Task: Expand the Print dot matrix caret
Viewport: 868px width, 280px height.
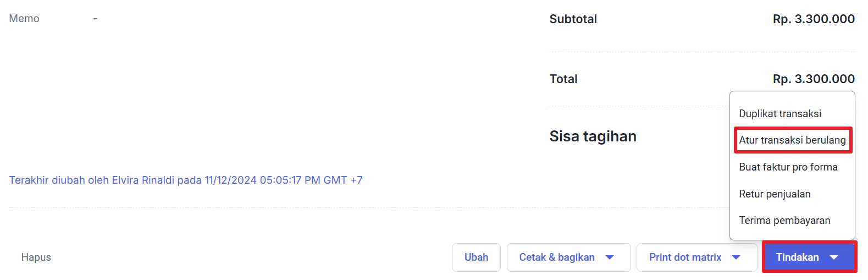Action: point(736,257)
